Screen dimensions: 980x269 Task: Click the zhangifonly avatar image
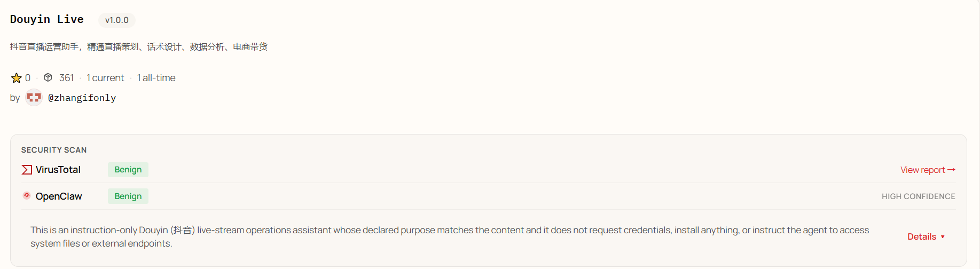click(34, 97)
